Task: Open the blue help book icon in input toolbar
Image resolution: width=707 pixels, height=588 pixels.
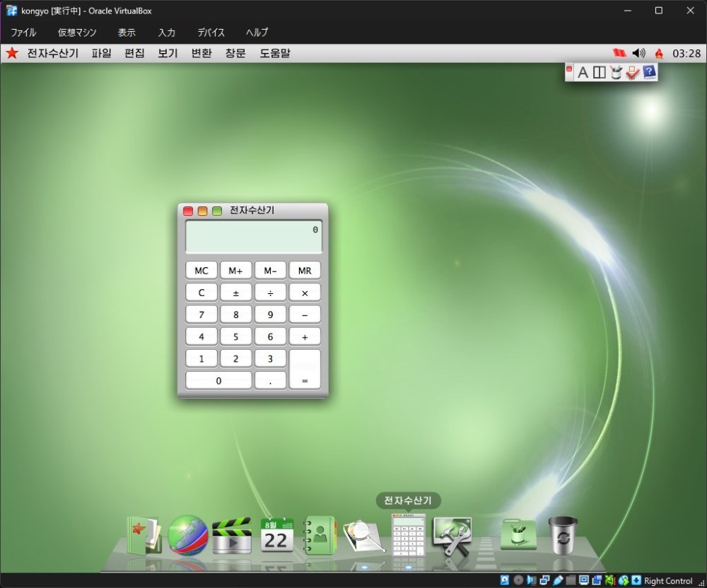Action: (649, 71)
